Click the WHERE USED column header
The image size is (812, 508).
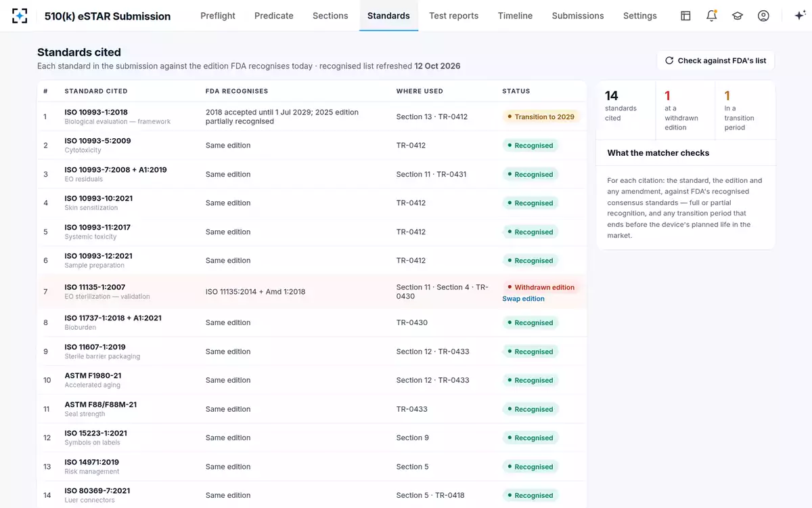[x=420, y=91]
